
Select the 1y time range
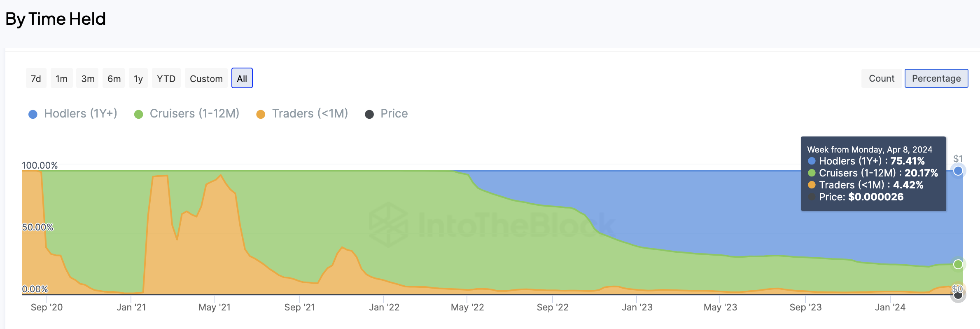pyautogui.click(x=138, y=78)
